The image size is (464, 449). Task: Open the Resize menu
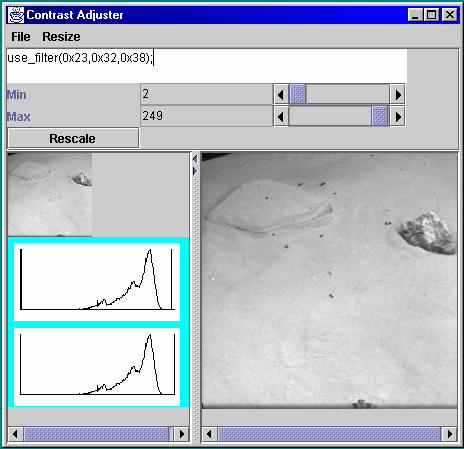(x=61, y=37)
